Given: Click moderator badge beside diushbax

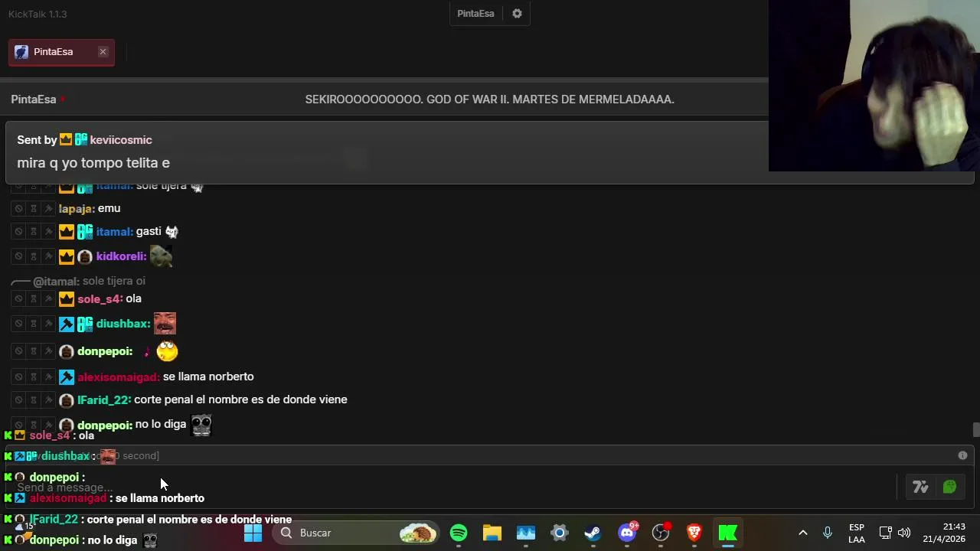Looking at the screenshot, I should click(x=67, y=324).
